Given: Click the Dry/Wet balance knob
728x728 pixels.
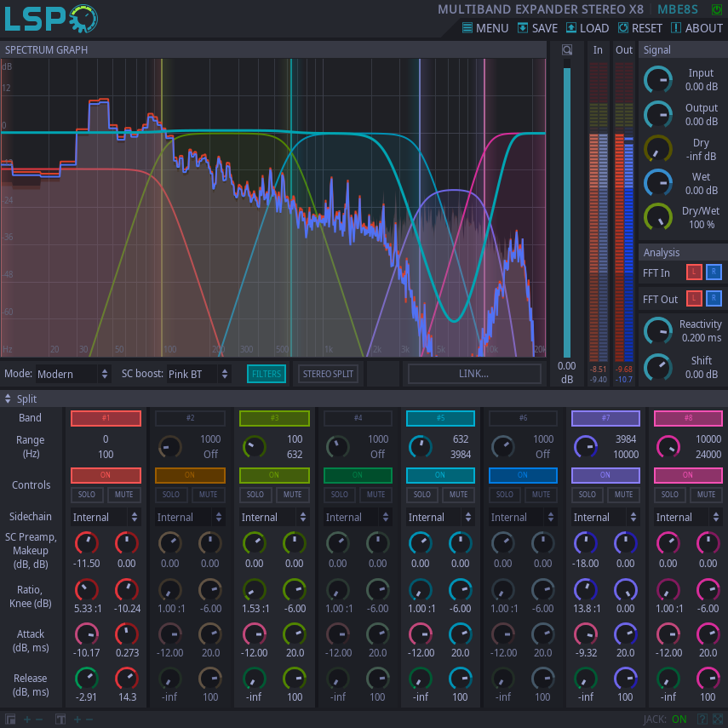Looking at the screenshot, I should tap(658, 217).
